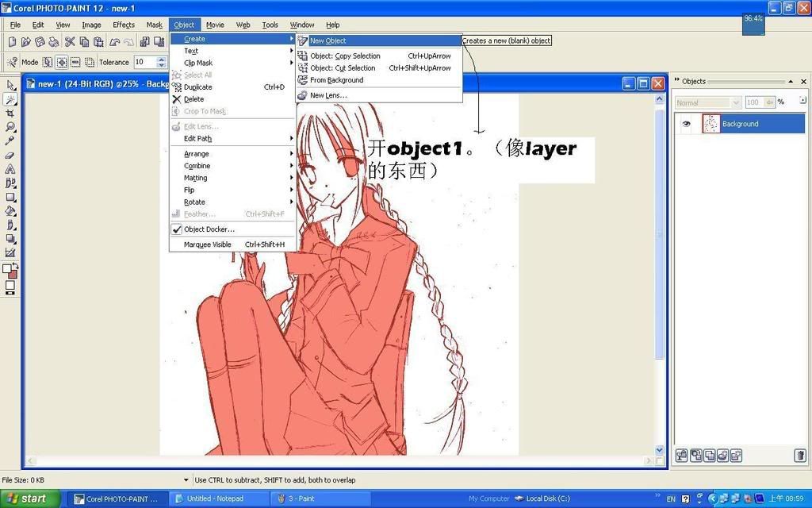Click the Paste toolbar icon

pos(98,42)
